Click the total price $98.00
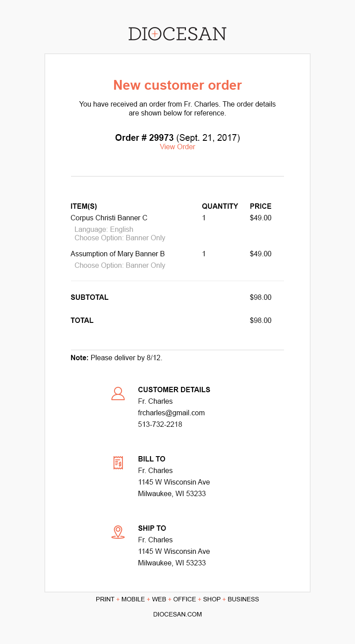The width and height of the screenshot is (355, 644). pos(260,321)
